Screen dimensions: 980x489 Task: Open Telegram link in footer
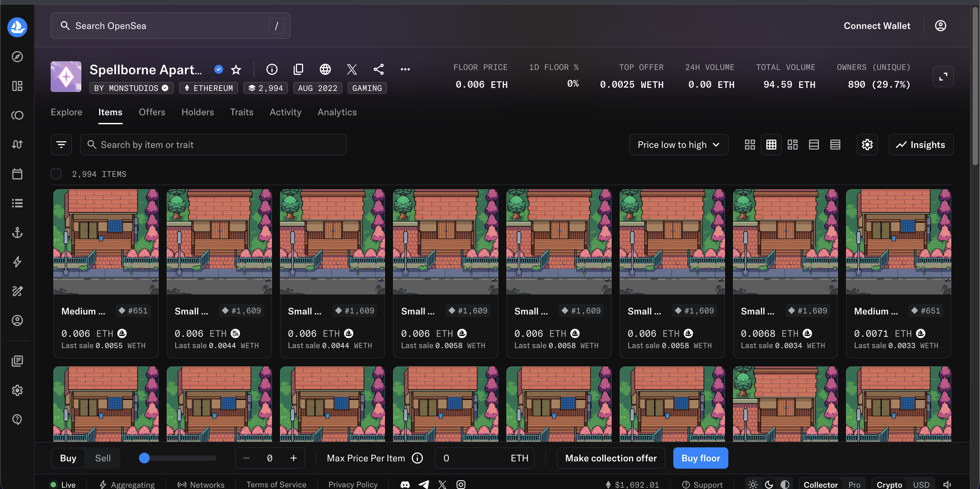tap(424, 484)
